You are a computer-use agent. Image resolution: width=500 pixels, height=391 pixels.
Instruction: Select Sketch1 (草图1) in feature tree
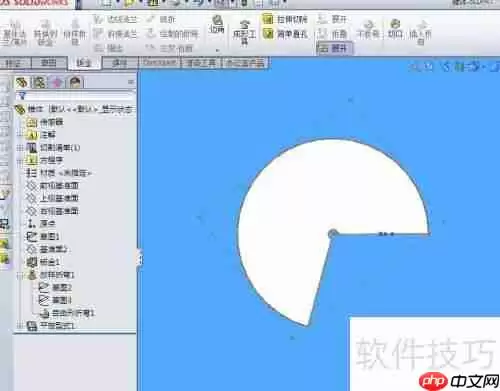point(43,236)
